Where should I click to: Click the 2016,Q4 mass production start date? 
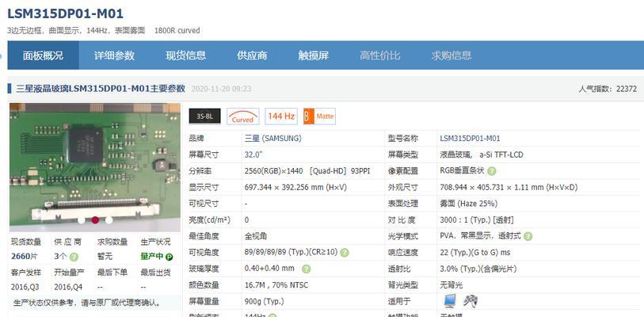pos(69,287)
